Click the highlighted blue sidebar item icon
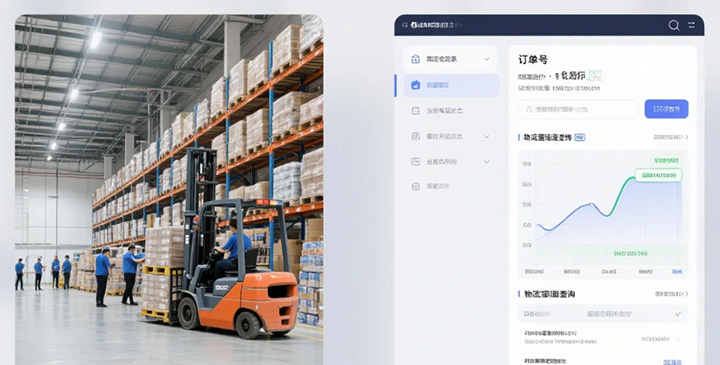Viewport: 720px width, 365px height. coord(416,85)
